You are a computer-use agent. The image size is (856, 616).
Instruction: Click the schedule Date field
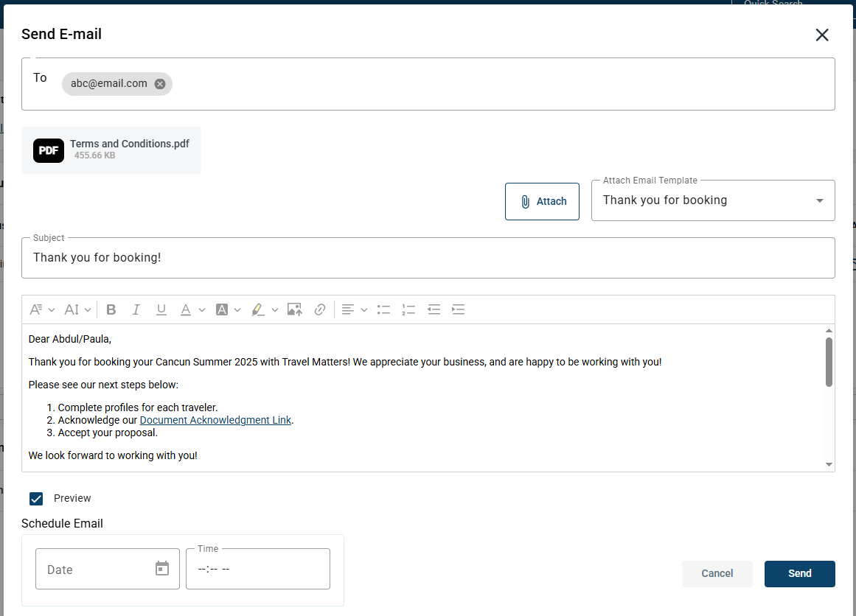pyautogui.click(x=108, y=569)
